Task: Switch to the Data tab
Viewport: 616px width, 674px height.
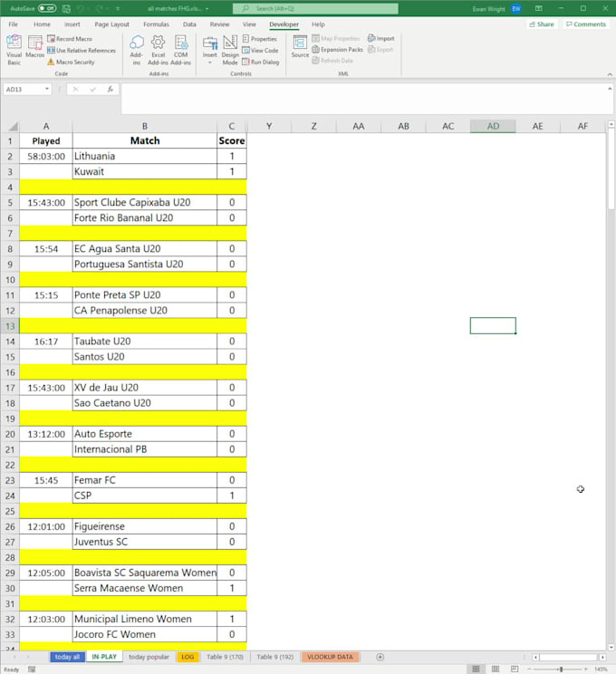Action: tap(189, 24)
